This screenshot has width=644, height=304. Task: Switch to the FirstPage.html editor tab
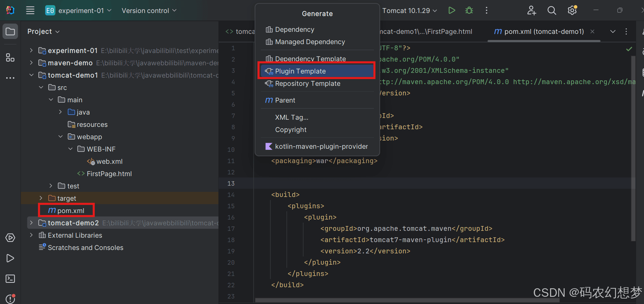(x=427, y=31)
